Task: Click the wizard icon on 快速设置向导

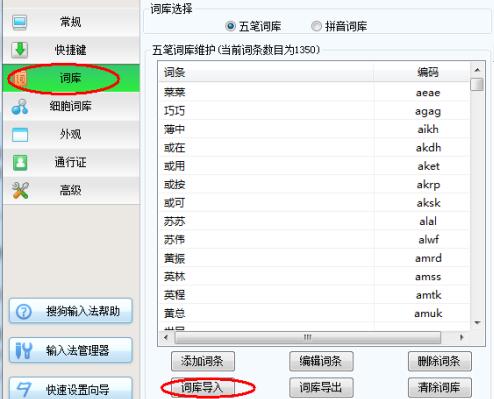Action: coord(24,389)
